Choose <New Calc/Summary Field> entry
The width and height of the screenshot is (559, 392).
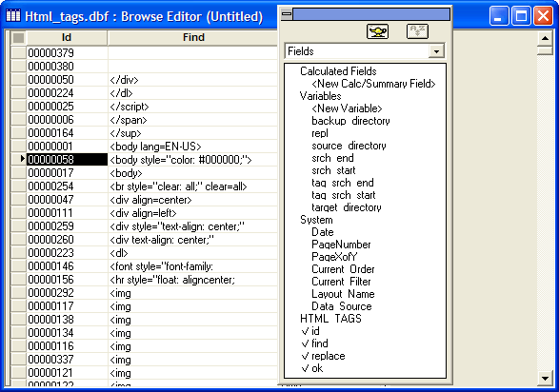(x=373, y=84)
